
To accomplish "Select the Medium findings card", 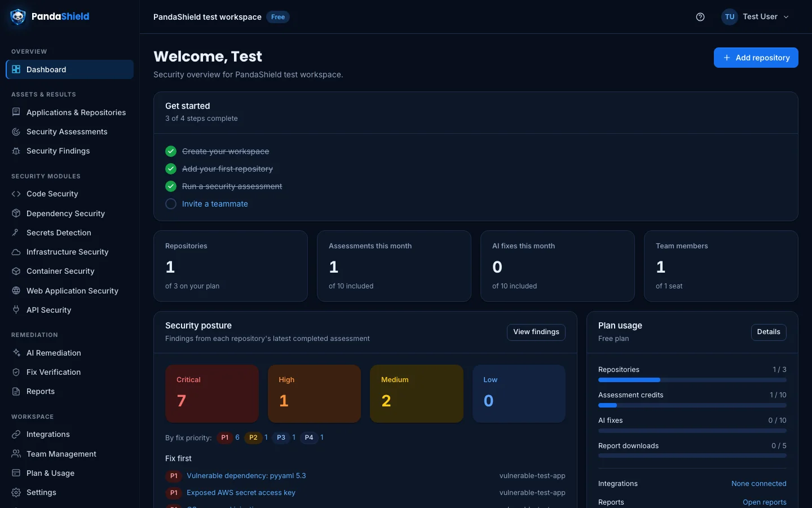I will [x=417, y=393].
